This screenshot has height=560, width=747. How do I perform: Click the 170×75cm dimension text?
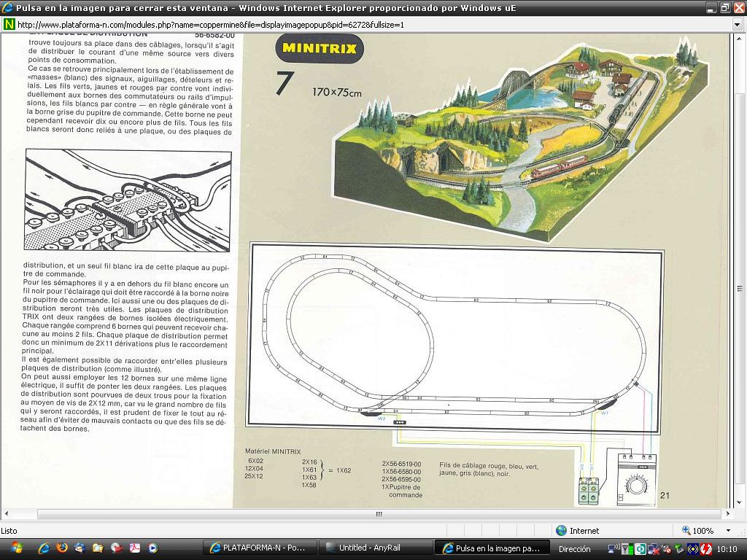pyautogui.click(x=337, y=92)
